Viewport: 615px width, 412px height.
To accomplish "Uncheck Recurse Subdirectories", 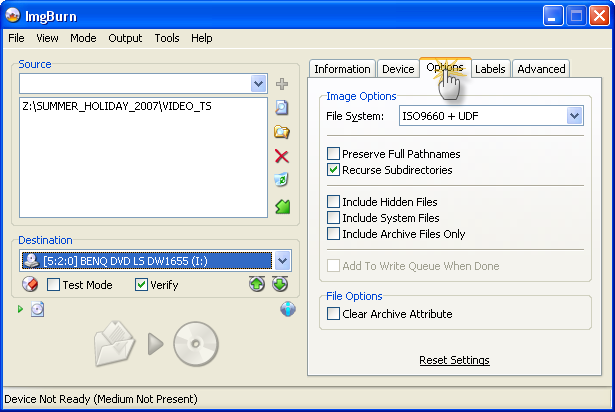I will coord(333,170).
